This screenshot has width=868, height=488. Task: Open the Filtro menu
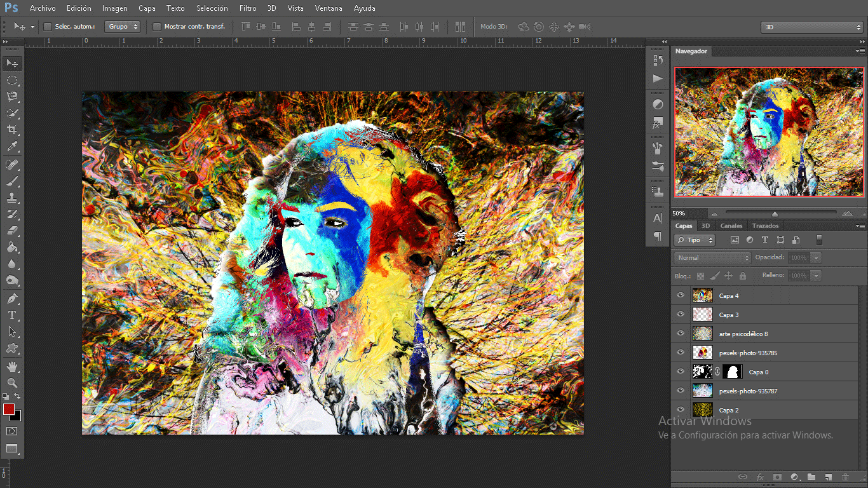tap(248, 8)
